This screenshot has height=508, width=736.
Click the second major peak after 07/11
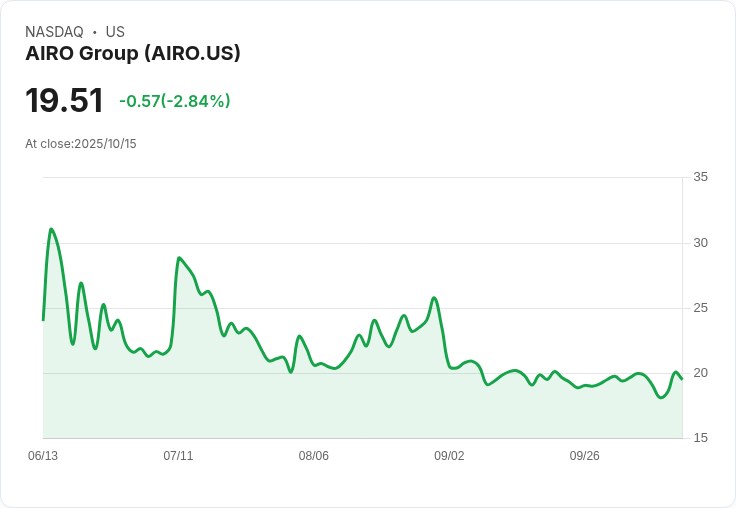coord(179,258)
